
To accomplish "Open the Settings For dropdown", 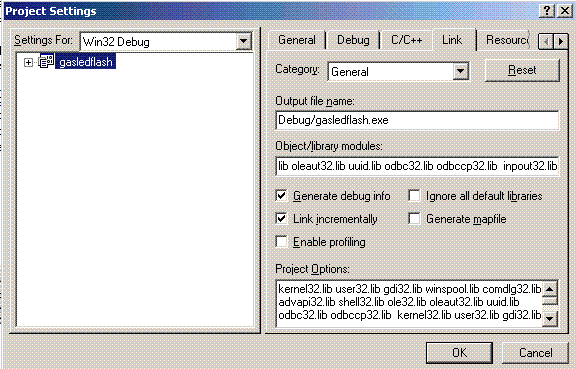I will (243, 41).
